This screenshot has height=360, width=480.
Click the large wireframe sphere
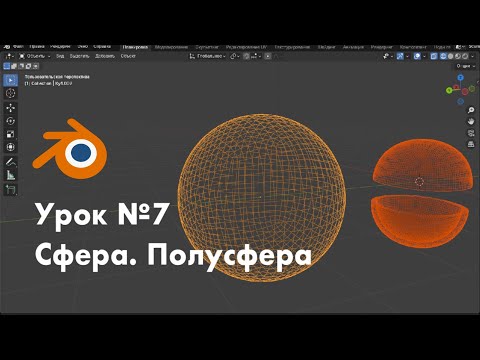pos(262,198)
